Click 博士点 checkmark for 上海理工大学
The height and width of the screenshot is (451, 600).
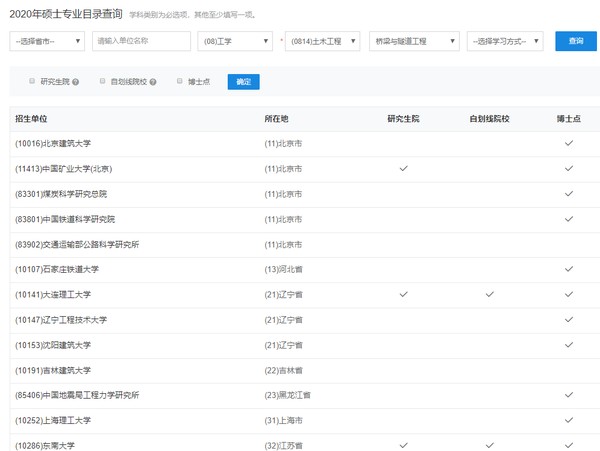point(569,420)
